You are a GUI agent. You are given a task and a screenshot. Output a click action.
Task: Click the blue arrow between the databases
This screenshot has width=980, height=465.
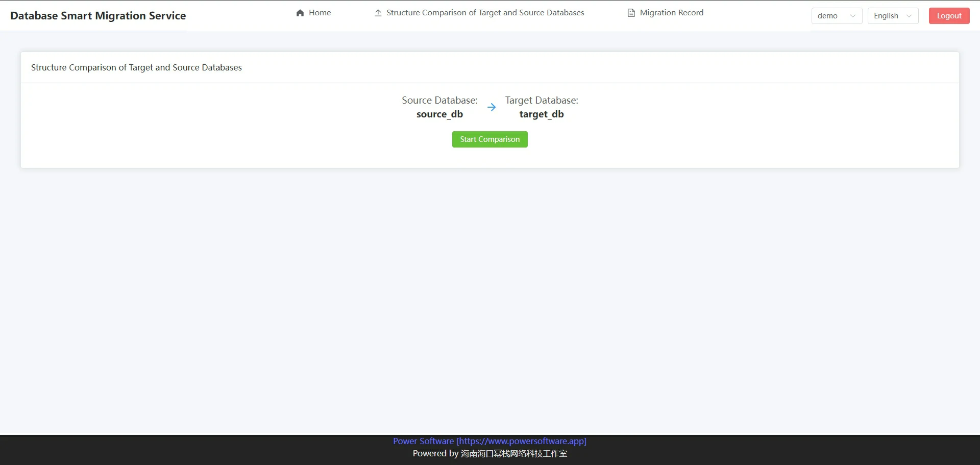(492, 107)
